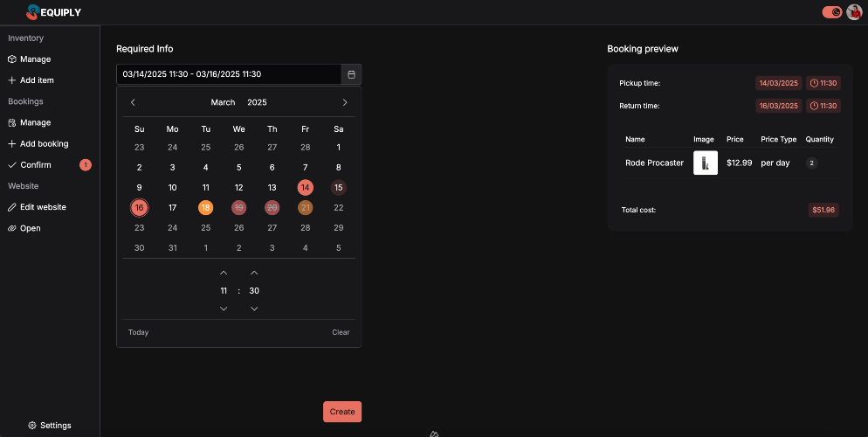Click the Create button

[x=342, y=412]
